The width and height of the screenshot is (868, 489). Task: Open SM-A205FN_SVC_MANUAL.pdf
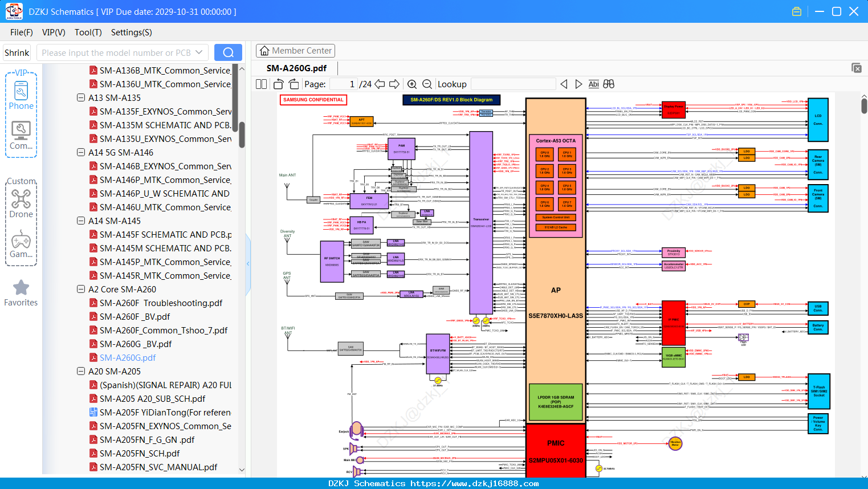tap(158, 467)
